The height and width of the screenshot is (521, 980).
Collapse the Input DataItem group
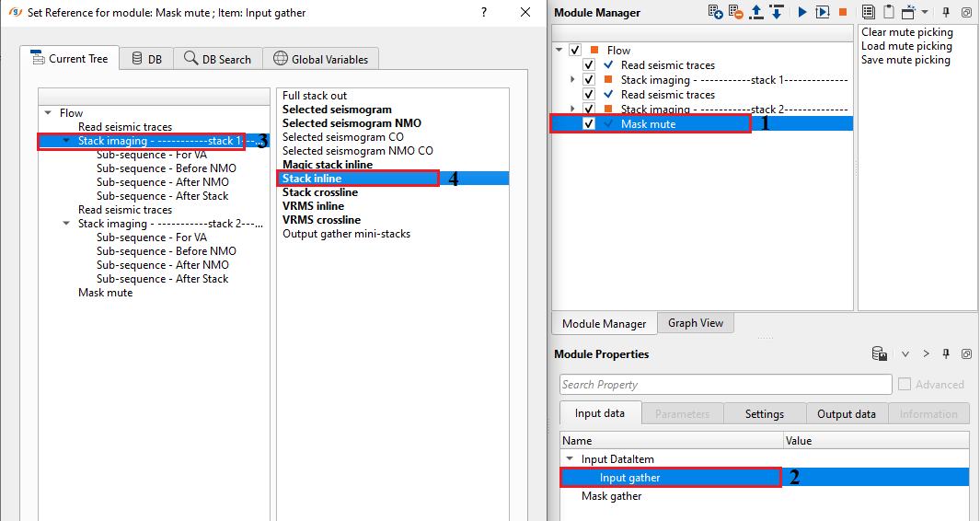coord(570,459)
